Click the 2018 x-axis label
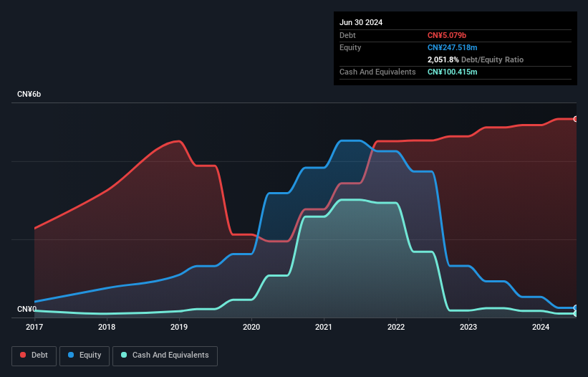 tap(107, 327)
